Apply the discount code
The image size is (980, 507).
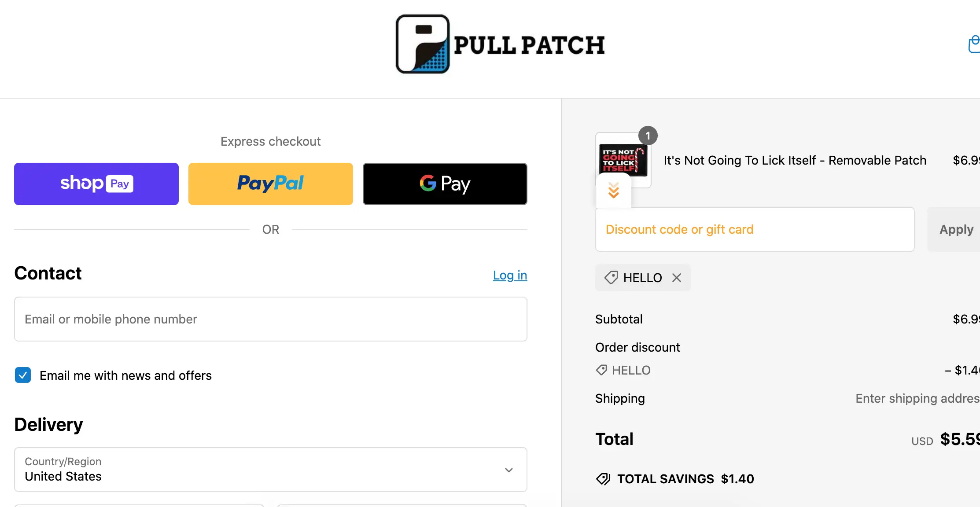[x=956, y=229]
